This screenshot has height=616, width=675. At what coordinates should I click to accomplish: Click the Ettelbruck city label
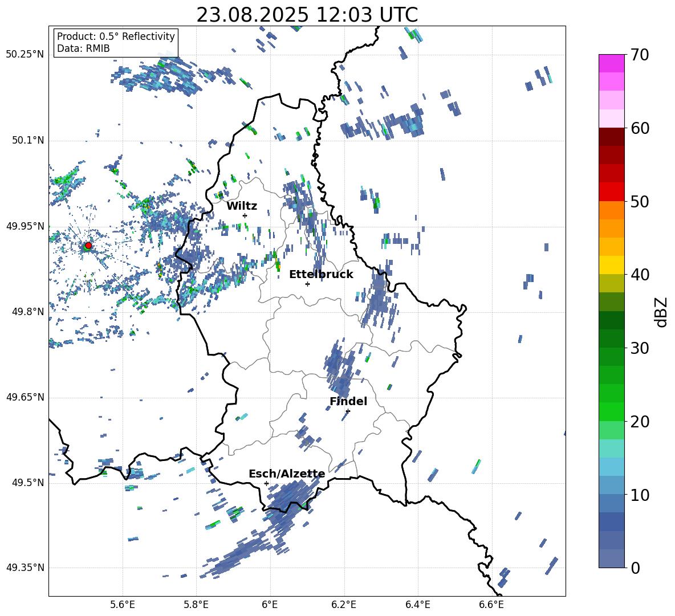pos(321,275)
